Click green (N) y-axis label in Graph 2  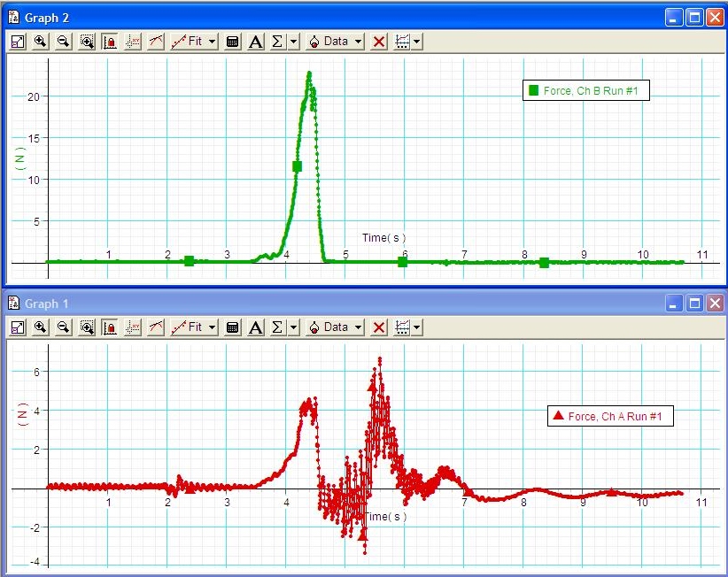[20, 158]
